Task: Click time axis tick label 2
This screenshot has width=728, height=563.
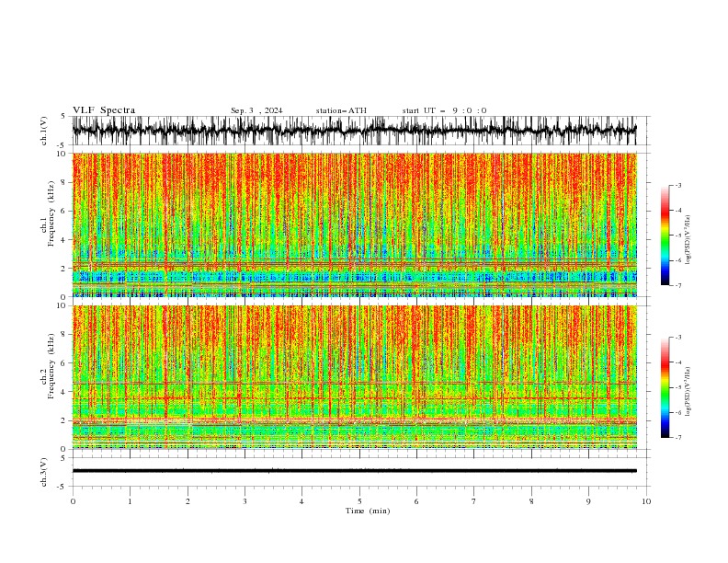Action: (x=188, y=501)
